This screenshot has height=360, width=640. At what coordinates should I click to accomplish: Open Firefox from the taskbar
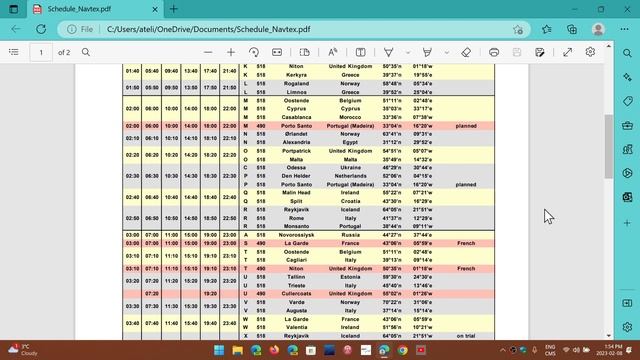[274, 350]
